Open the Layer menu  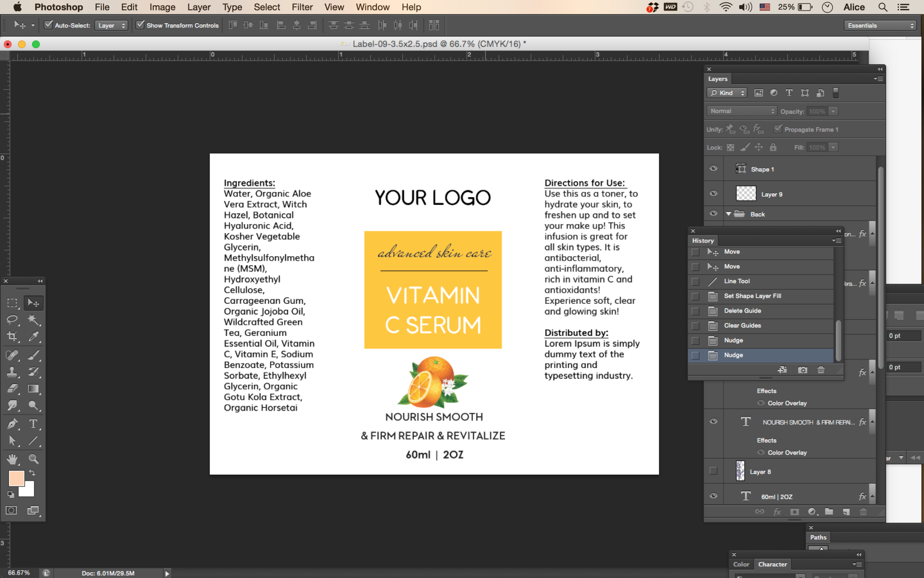pyautogui.click(x=199, y=7)
